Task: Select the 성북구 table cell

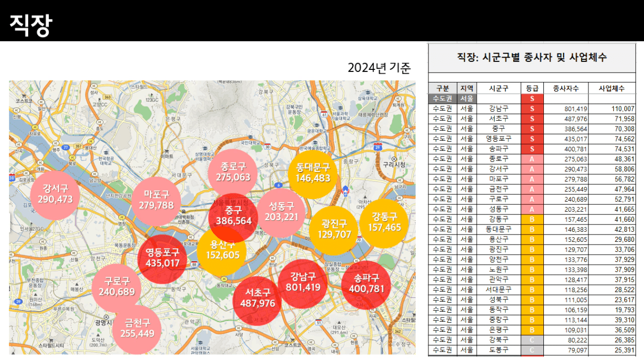Action: [498, 300]
